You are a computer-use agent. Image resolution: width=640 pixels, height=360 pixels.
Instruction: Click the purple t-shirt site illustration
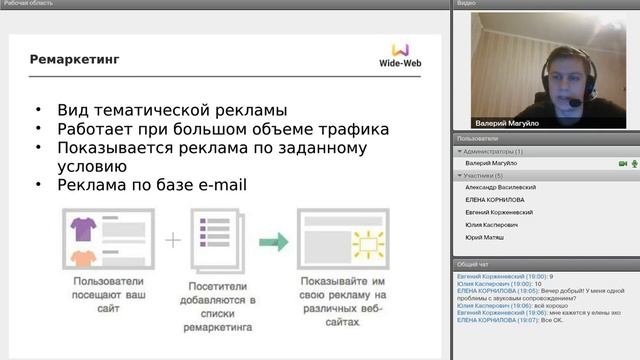pos(108,239)
